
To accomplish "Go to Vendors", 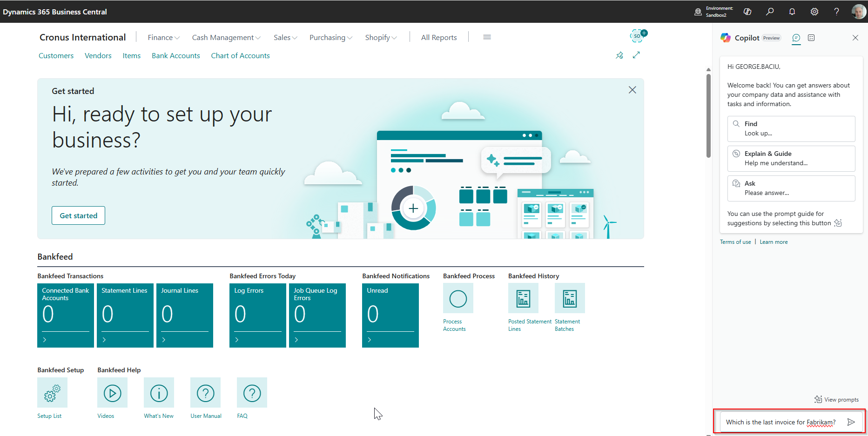I will 98,55.
